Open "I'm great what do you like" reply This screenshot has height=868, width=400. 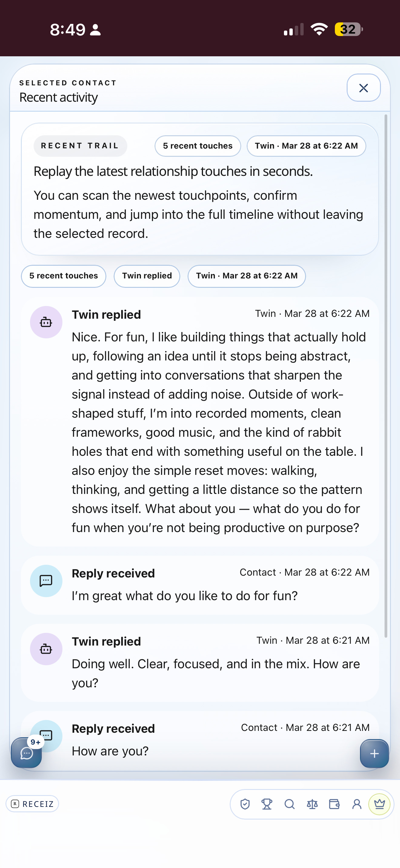(200, 585)
